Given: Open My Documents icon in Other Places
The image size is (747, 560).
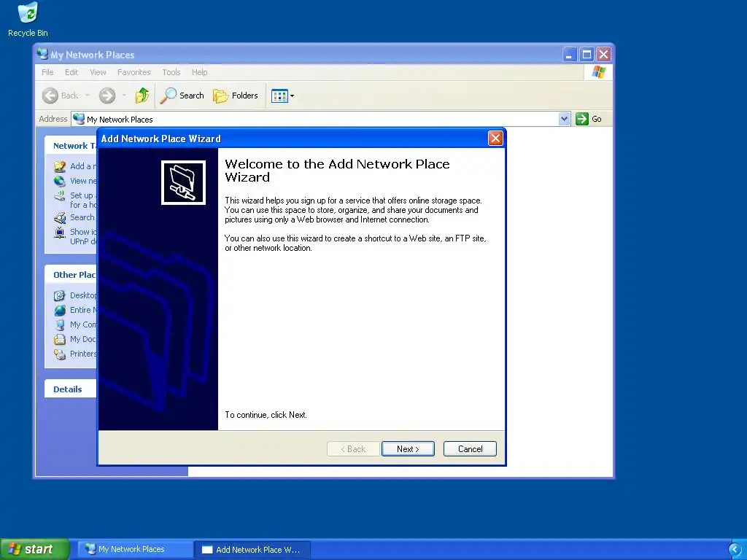Looking at the screenshot, I should [x=60, y=340].
